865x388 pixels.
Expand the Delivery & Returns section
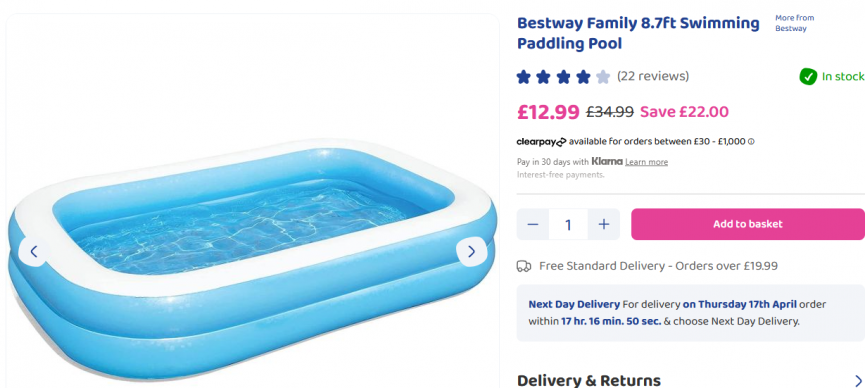(858, 381)
